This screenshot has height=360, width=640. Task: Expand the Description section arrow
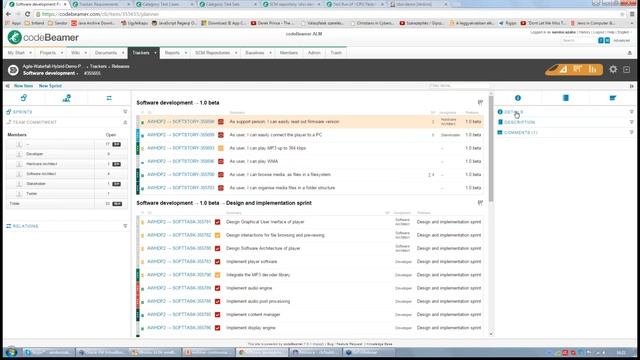pyautogui.click(x=631, y=122)
